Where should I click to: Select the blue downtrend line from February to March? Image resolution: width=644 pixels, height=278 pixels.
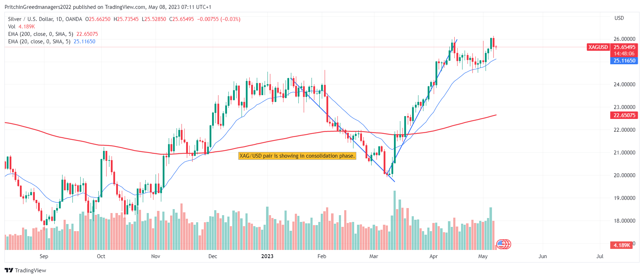pos(343,130)
